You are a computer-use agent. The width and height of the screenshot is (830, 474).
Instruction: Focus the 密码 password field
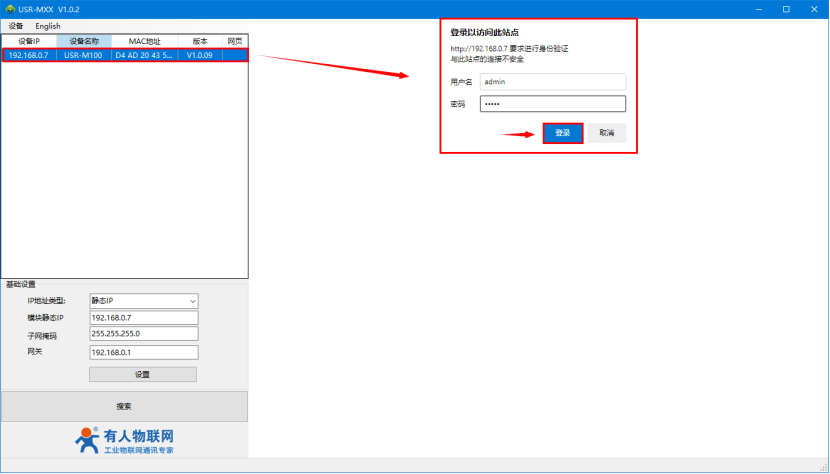552,104
